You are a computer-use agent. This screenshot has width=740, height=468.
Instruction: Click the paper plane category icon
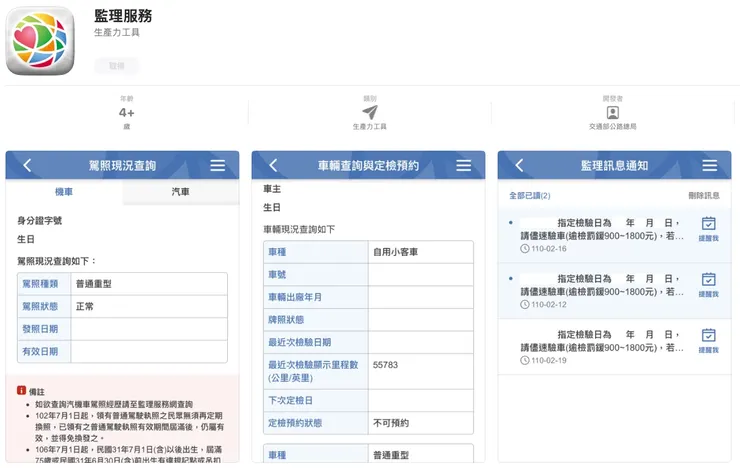pos(370,112)
